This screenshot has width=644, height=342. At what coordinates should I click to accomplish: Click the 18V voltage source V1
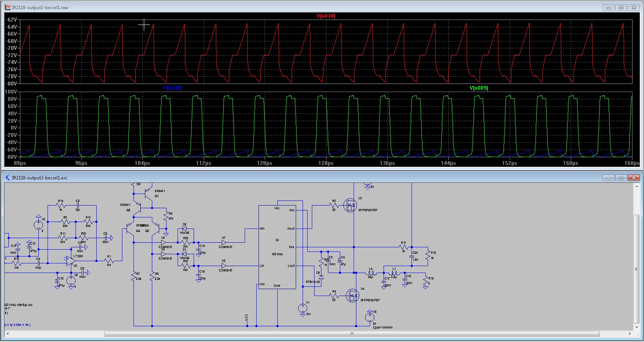303,308
